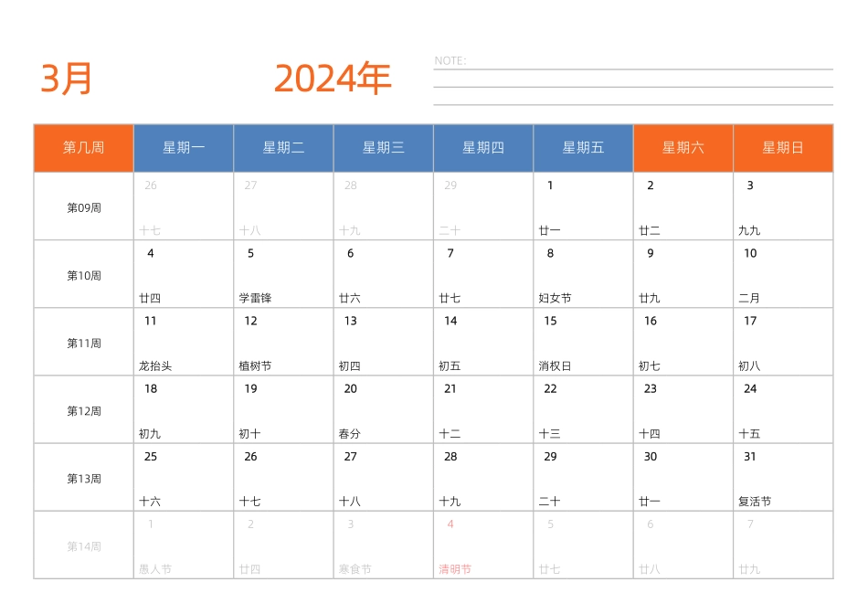Select date number 31

tap(750, 457)
